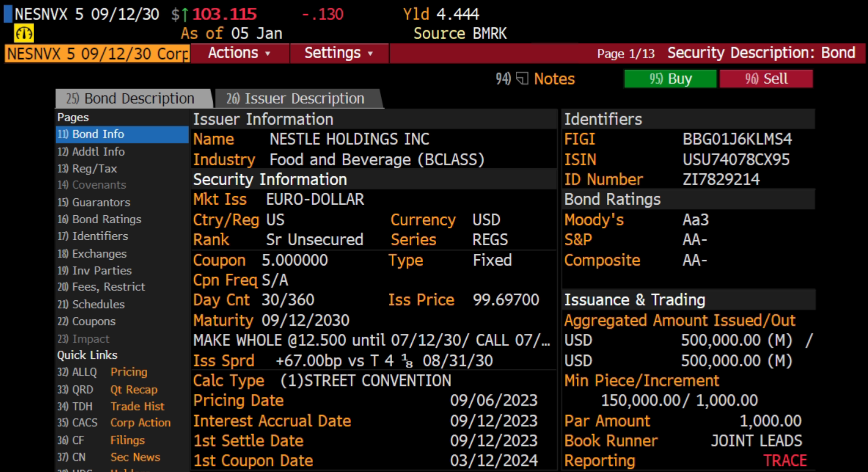The width and height of the screenshot is (868, 472).
Task: Click the FIGI value BBG01J6KLMS4
Action: [x=737, y=139]
